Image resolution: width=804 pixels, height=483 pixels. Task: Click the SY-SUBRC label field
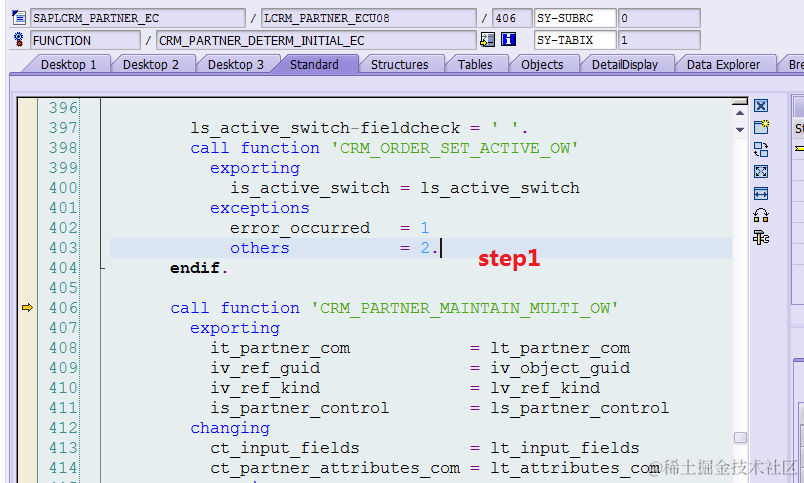click(575, 18)
